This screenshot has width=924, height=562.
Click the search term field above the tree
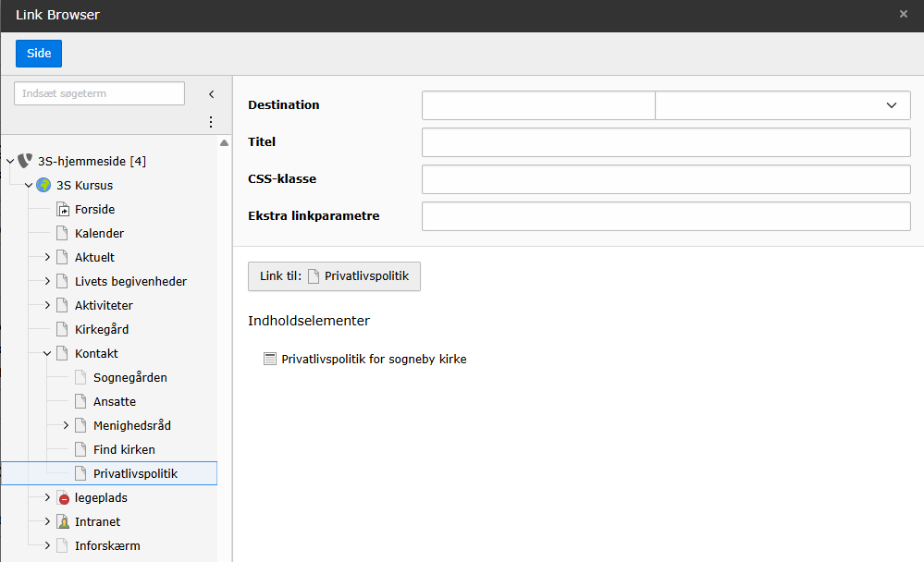click(x=99, y=94)
